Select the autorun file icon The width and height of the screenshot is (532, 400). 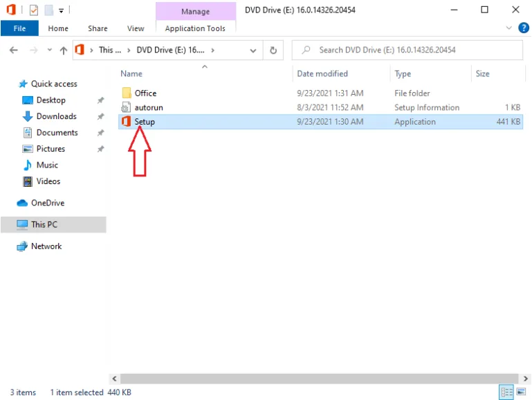point(126,107)
